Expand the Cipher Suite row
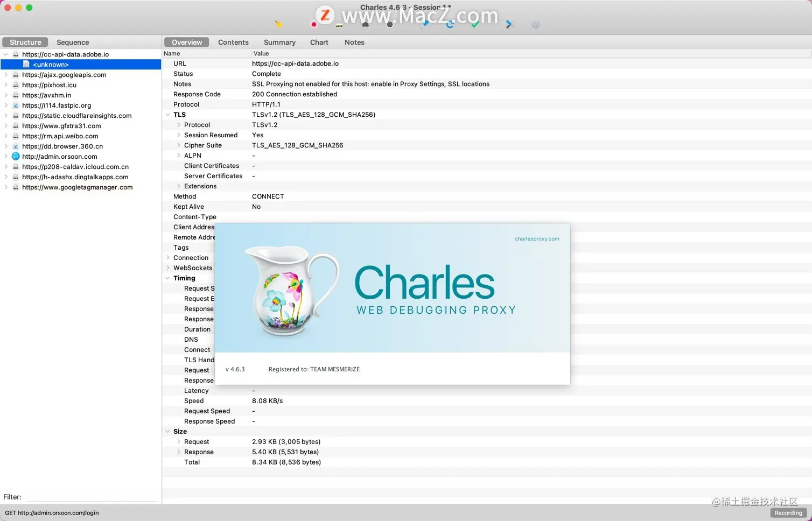The width and height of the screenshot is (812, 521). (x=179, y=145)
